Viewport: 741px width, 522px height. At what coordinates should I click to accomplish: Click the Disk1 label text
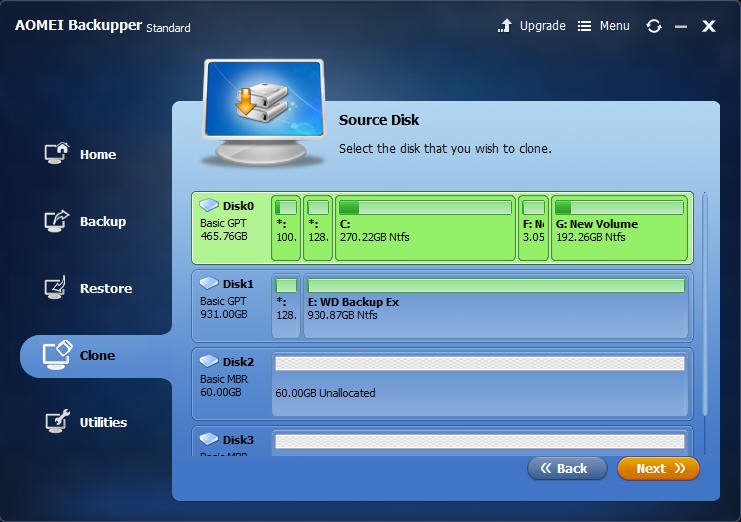click(238, 284)
